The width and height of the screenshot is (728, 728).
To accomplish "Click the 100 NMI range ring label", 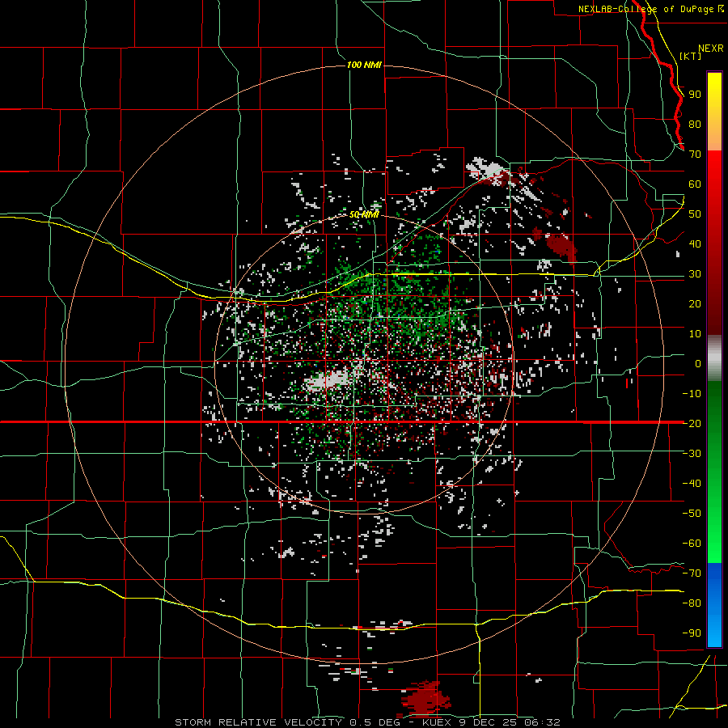I will pyautogui.click(x=365, y=65).
